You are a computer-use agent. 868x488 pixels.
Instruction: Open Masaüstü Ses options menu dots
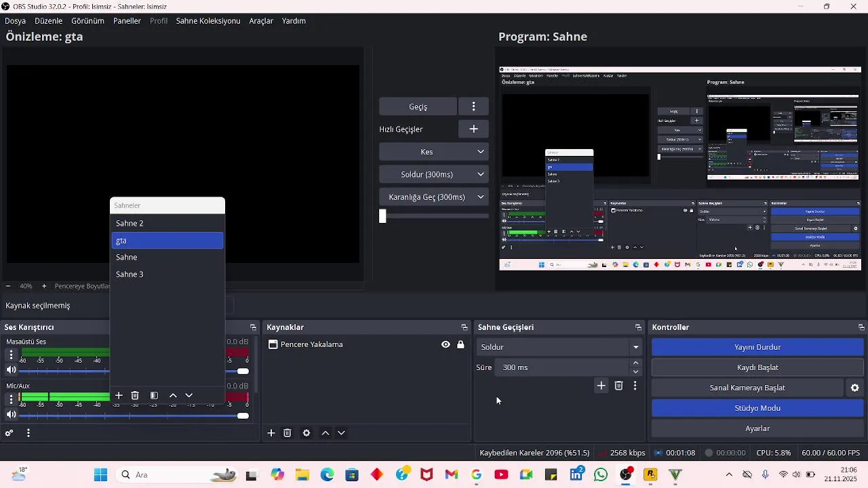[11, 354]
